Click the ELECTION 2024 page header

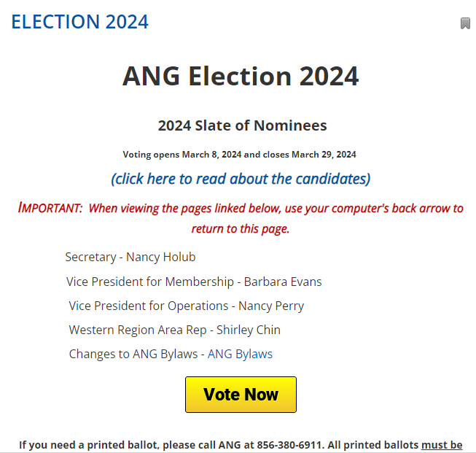tap(79, 22)
